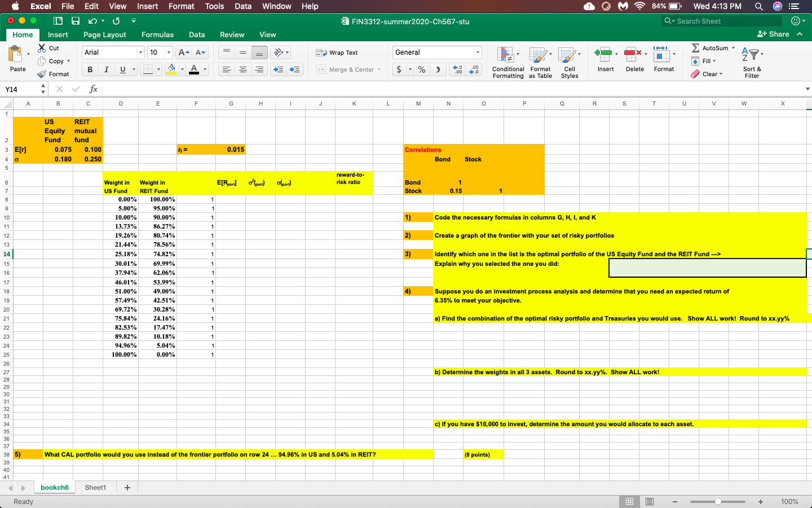Increase font size with the larger A icon

coord(184,52)
